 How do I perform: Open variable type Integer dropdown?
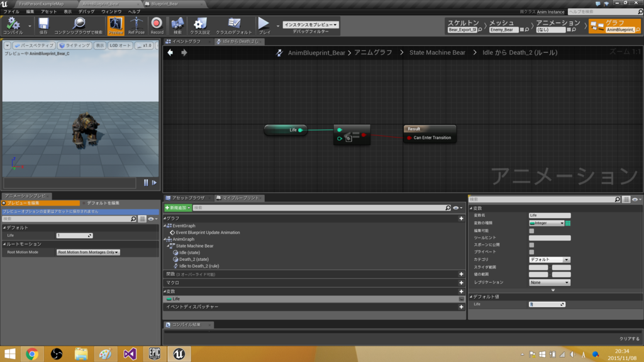pyautogui.click(x=547, y=223)
